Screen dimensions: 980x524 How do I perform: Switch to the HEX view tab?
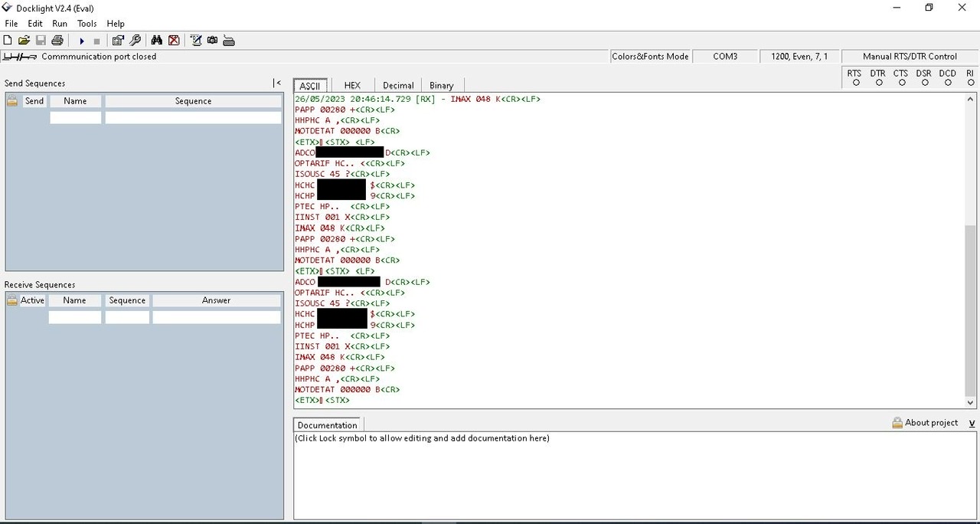tap(352, 86)
